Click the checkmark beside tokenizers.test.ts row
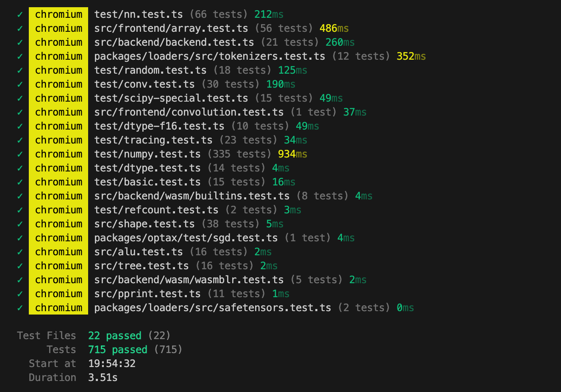The height and width of the screenshot is (392, 561). click(20, 56)
